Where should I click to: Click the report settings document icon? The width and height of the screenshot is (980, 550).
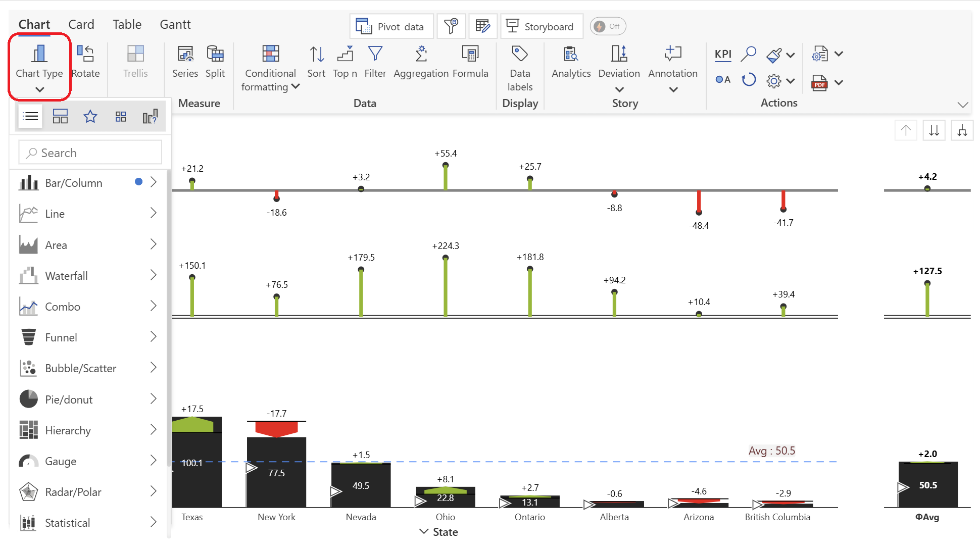click(820, 54)
